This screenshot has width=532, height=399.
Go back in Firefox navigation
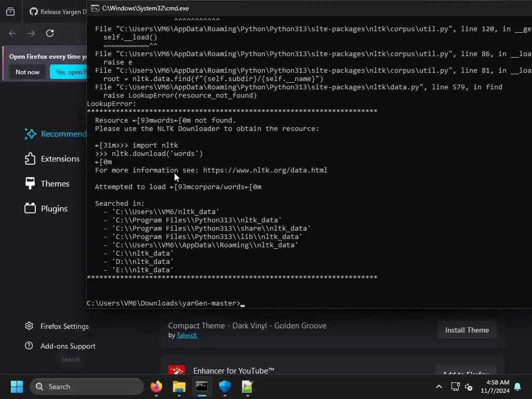tap(12, 33)
